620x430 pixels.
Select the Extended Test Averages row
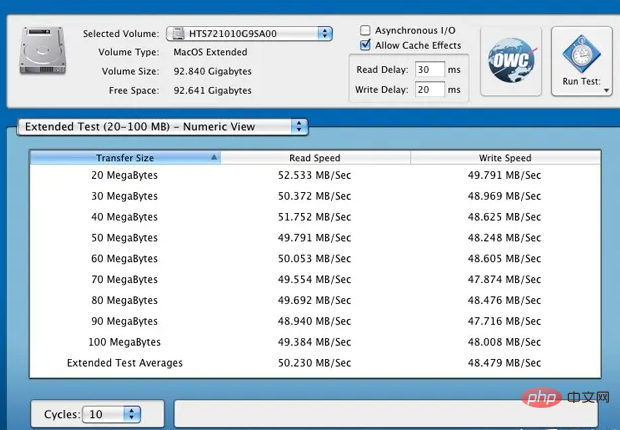tap(315, 363)
